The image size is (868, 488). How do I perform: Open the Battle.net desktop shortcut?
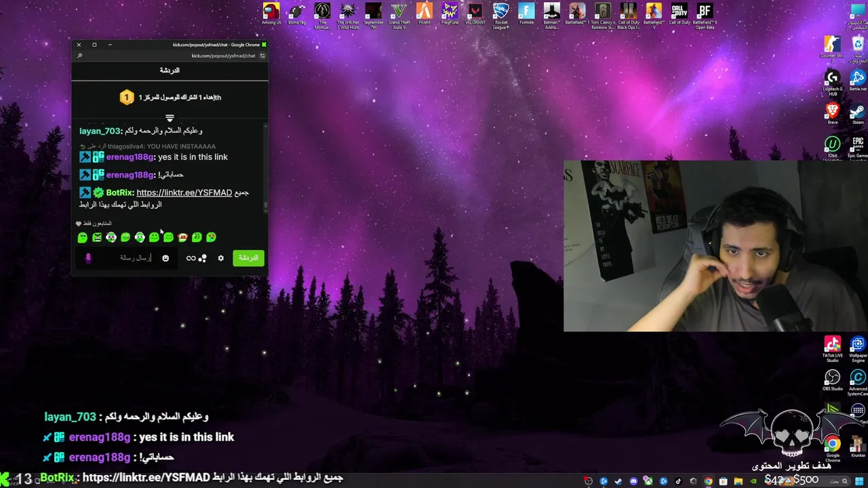[x=858, y=81]
